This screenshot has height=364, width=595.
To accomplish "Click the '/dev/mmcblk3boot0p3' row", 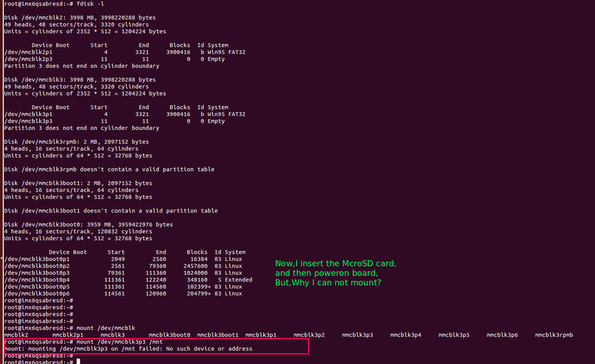I will 123,272.
